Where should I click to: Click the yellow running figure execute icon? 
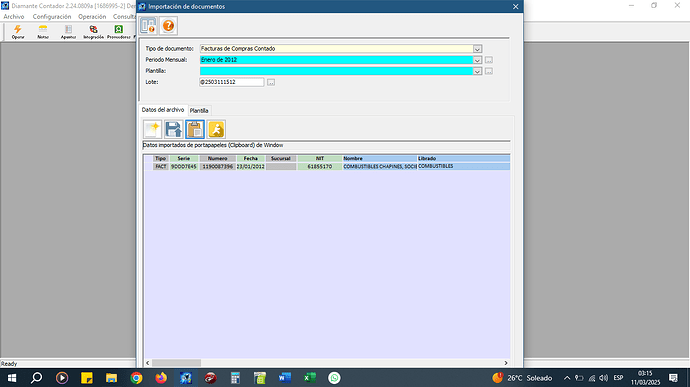(216, 129)
